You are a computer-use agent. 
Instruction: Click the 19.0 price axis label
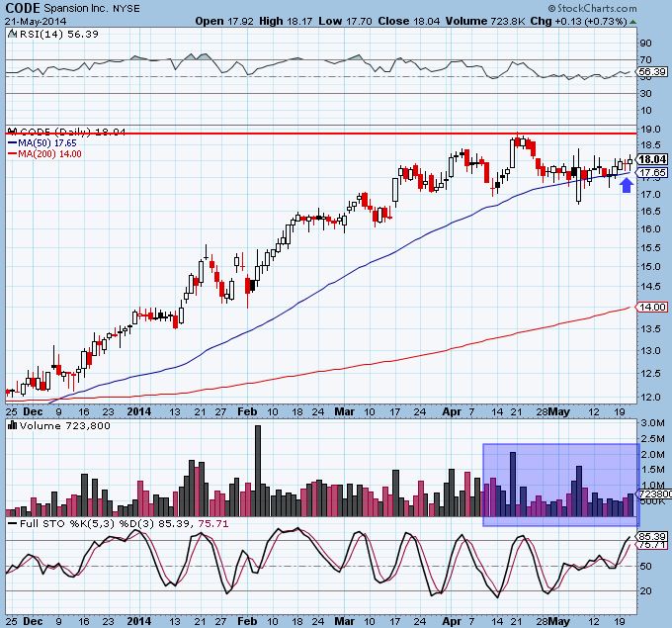tap(650, 129)
